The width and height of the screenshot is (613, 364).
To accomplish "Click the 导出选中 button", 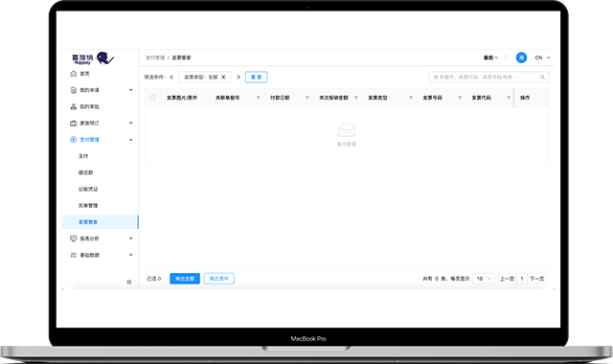I will click(219, 279).
